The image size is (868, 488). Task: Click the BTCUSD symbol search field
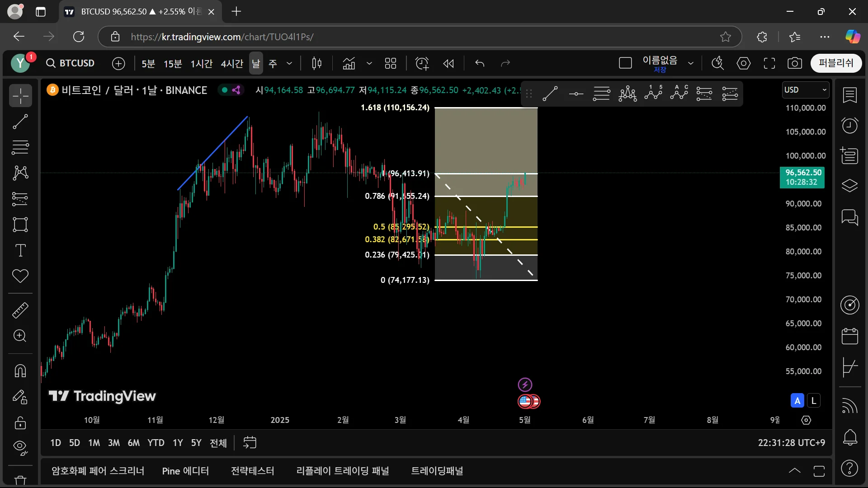[71, 63]
